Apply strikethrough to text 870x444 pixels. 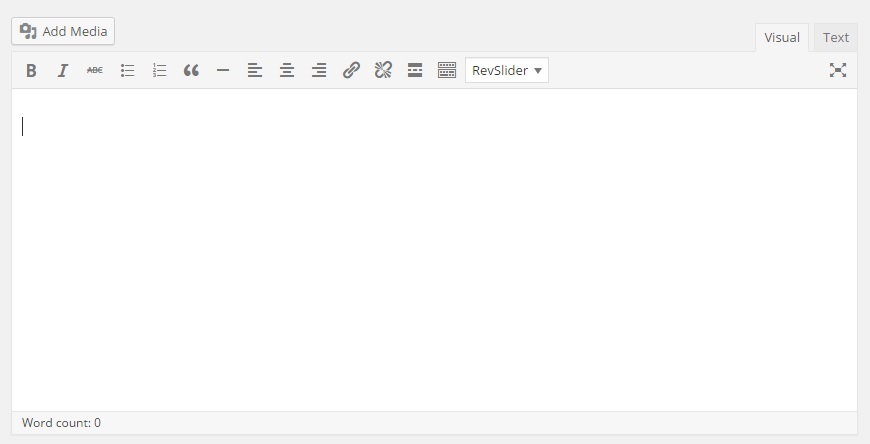click(x=95, y=70)
